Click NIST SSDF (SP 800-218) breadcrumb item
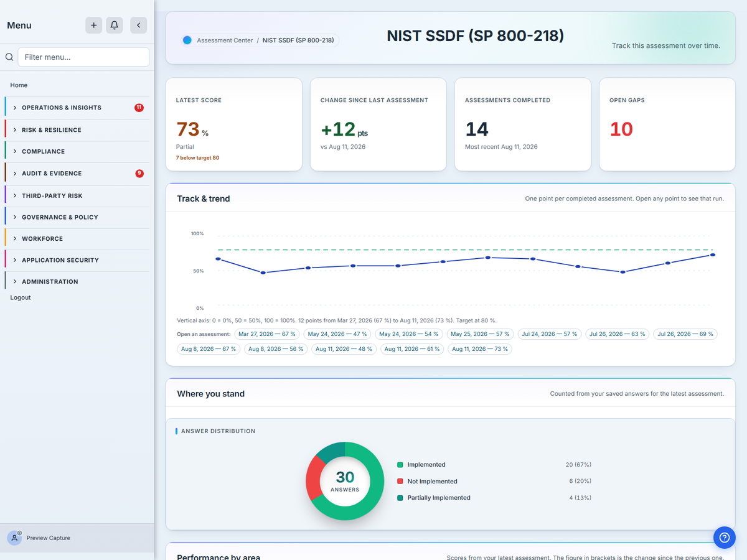This screenshot has height=560, width=747. 298,40
